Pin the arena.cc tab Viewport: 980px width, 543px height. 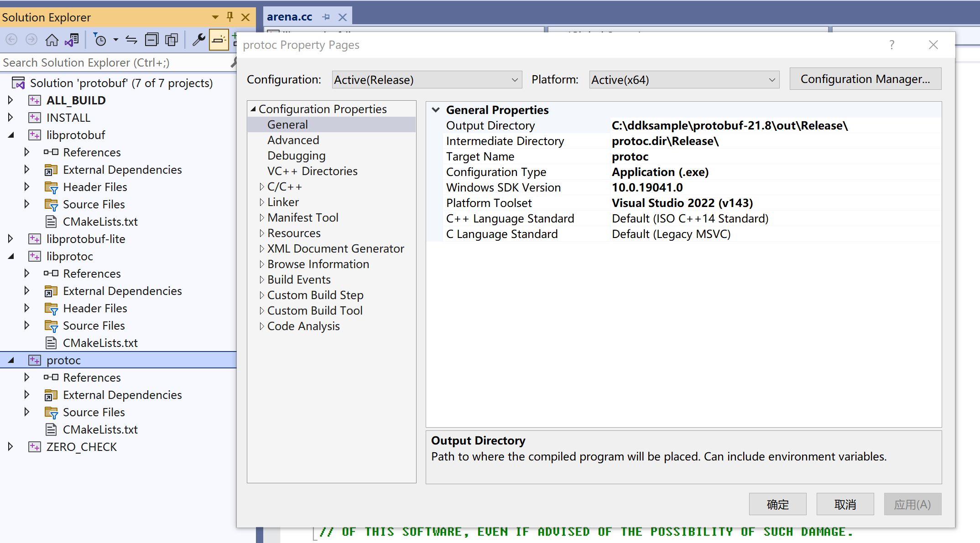pyautogui.click(x=326, y=17)
